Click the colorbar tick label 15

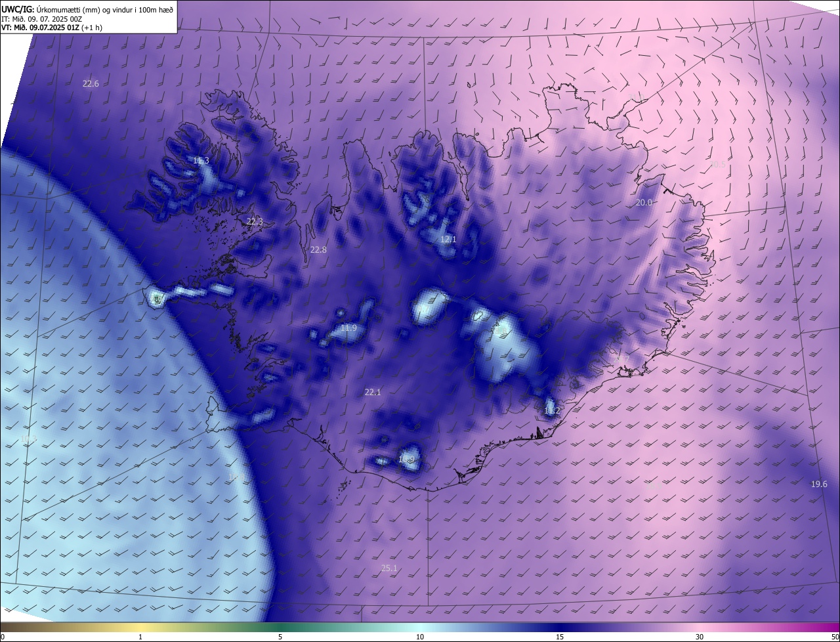point(560,637)
